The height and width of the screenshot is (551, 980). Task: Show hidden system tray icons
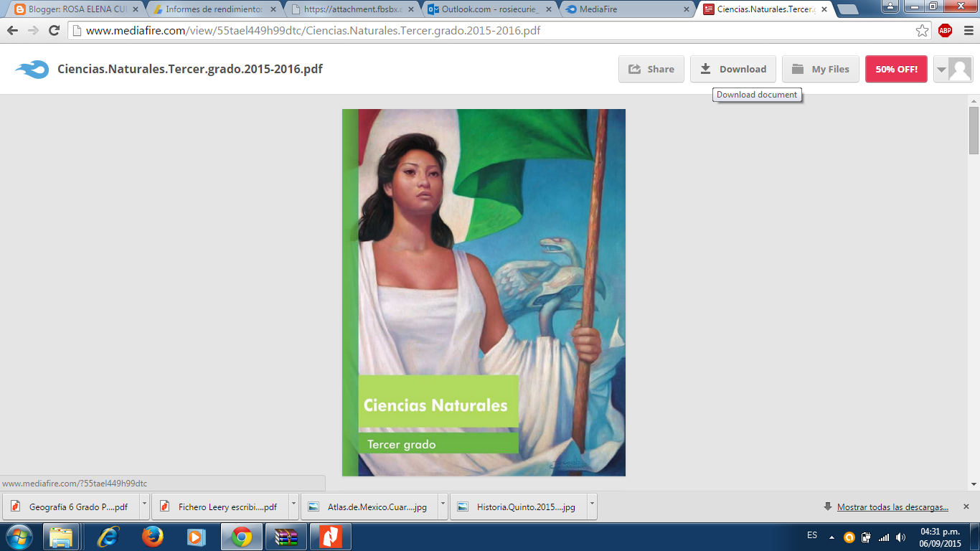(x=831, y=537)
